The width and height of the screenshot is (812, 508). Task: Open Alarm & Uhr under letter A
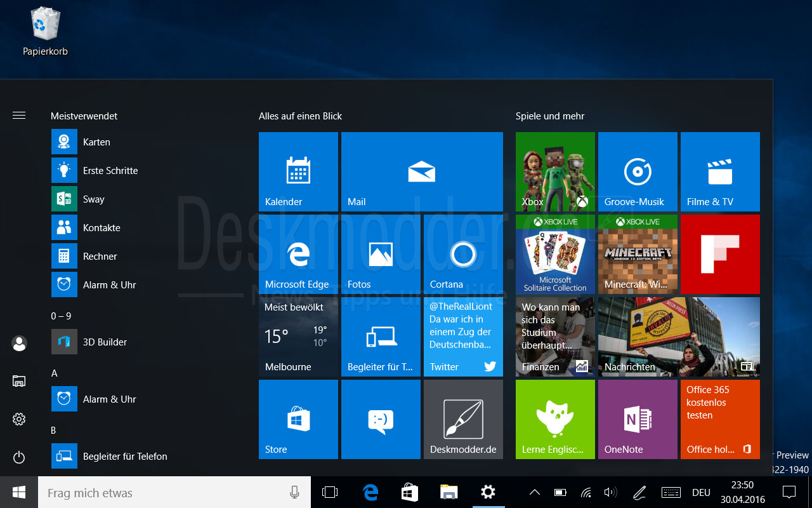(143, 399)
